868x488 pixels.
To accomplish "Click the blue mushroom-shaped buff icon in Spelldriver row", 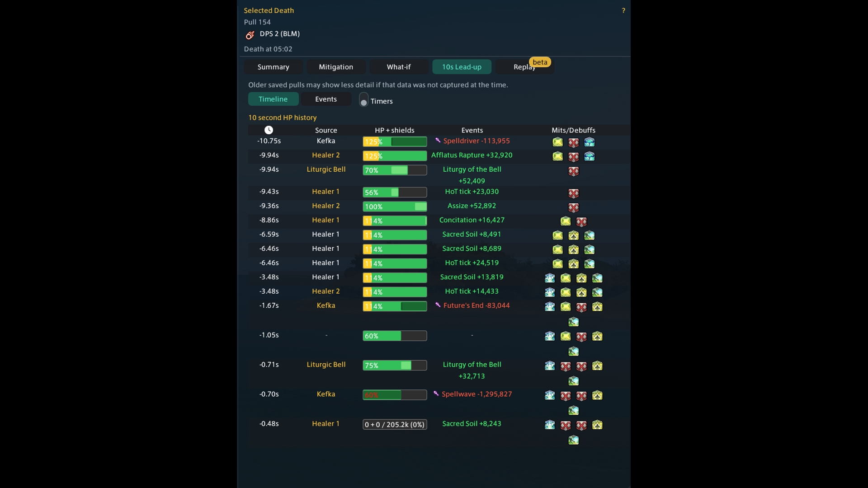I will (589, 142).
